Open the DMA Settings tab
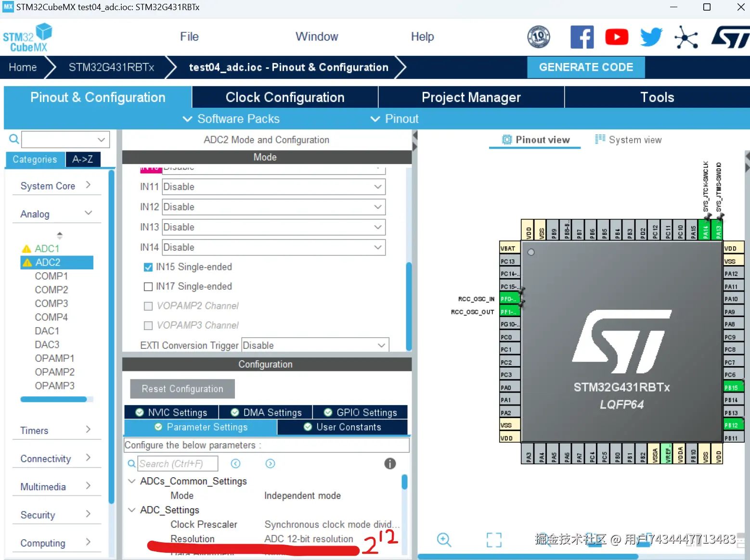Viewport: 750px width, 560px height. point(266,412)
